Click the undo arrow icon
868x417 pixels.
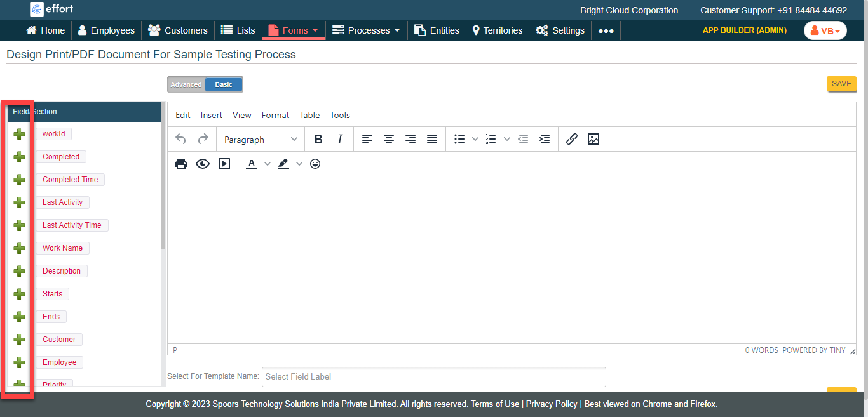[x=181, y=140]
